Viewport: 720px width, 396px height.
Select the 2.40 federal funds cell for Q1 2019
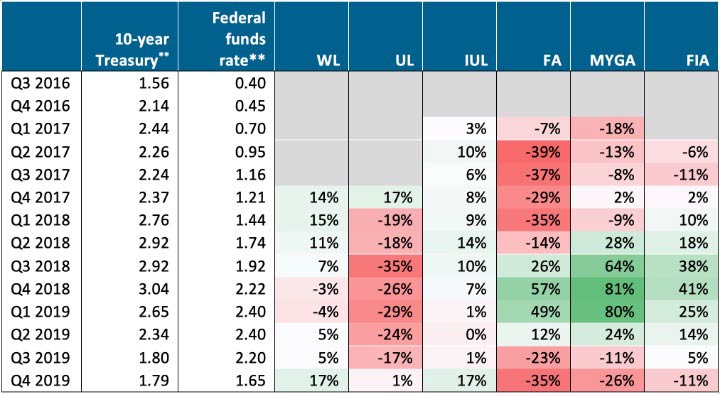[x=226, y=312]
